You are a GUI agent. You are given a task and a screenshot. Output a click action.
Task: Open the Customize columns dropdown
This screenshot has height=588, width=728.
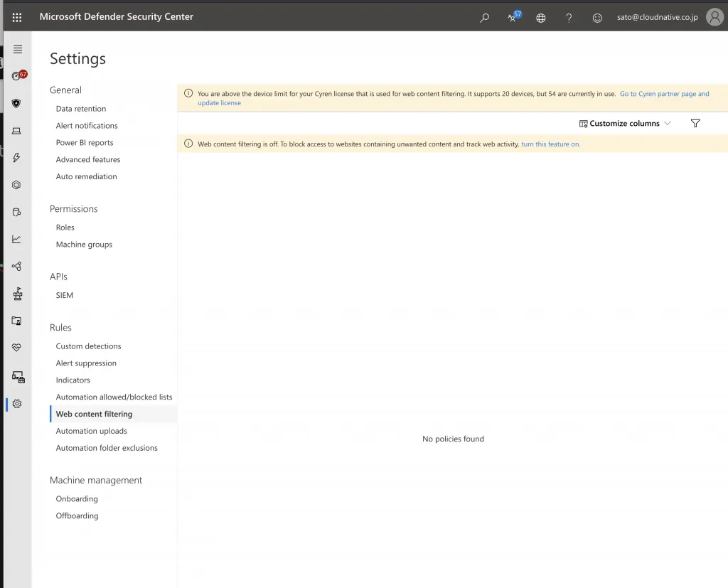(x=625, y=124)
